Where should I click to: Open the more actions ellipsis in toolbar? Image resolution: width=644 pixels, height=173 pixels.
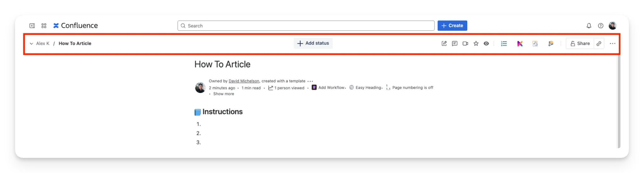click(613, 43)
